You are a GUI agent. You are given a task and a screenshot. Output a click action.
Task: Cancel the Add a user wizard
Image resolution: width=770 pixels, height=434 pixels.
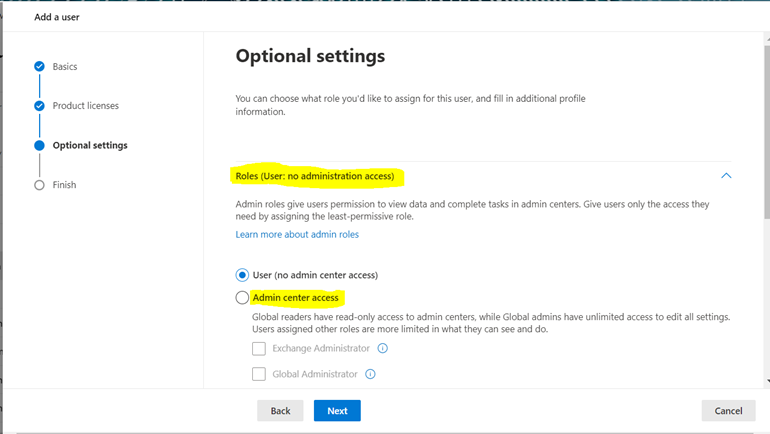[x=728, y=410]
